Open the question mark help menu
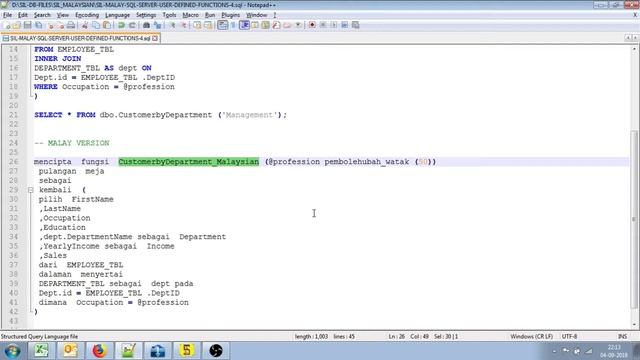640x360 pixels. coord(275,15)
